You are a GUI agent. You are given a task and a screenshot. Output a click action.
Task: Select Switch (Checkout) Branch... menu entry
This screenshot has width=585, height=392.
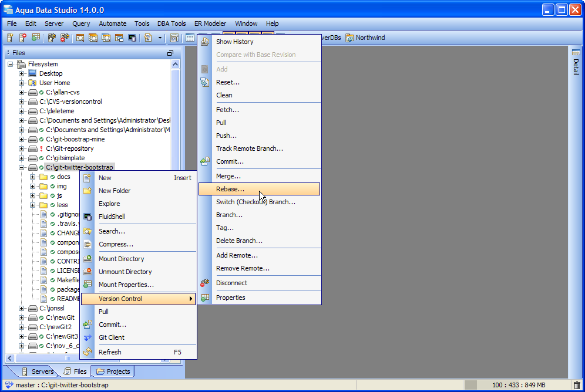click(259, 202)
